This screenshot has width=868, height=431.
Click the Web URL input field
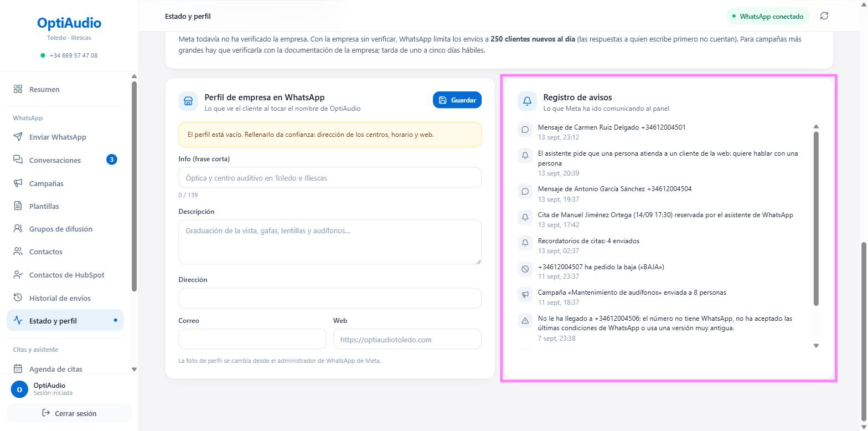tap(407, 340)
